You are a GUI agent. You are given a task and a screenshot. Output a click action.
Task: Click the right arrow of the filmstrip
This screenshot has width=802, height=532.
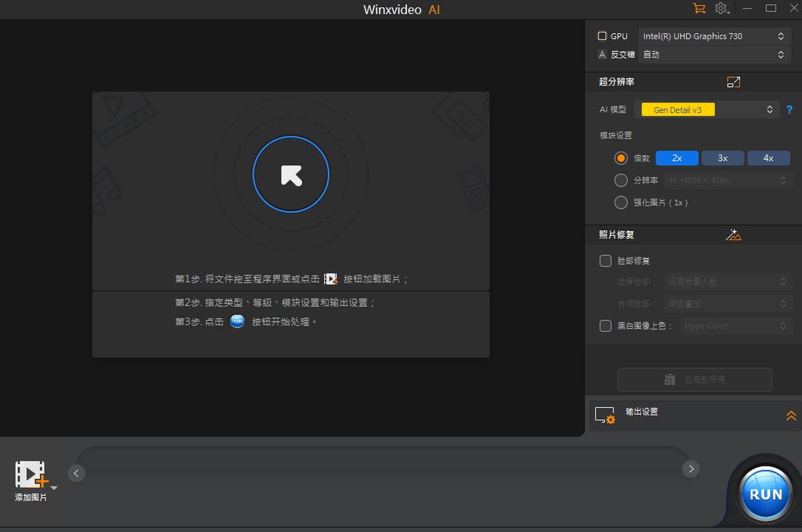[x=690, y=469]
